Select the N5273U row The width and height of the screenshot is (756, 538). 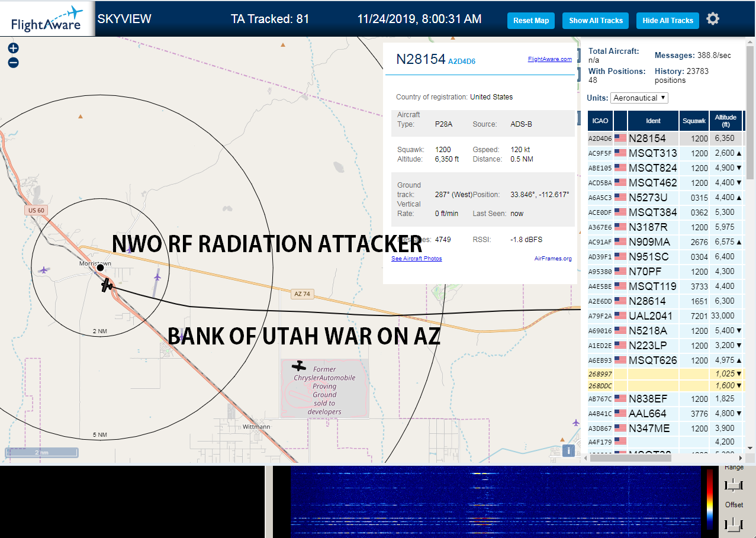coord(665,198)
